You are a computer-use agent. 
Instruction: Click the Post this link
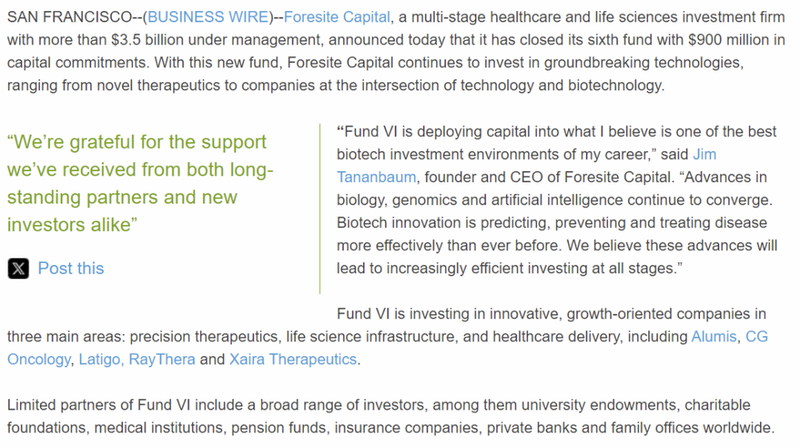click(71, 268)
